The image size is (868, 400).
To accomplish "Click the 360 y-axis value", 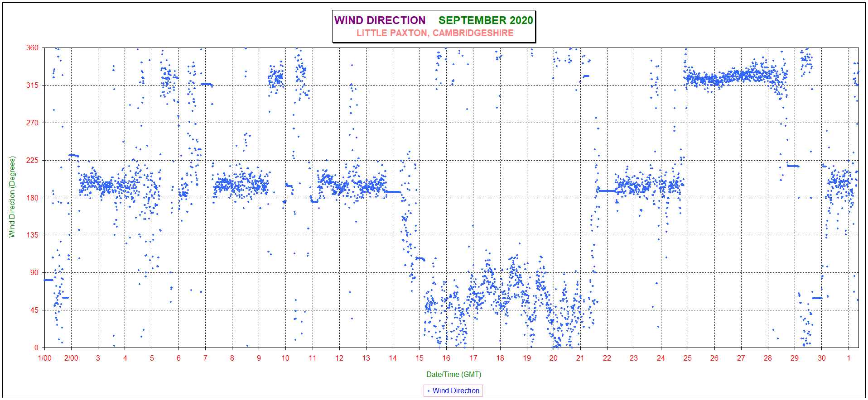I will (32, 48).
